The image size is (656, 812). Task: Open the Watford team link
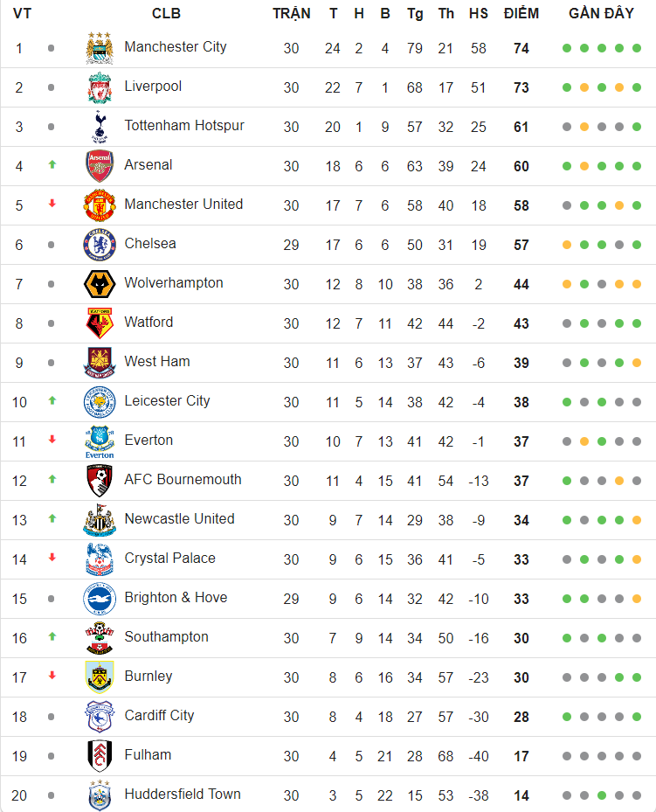click(149, 323)
